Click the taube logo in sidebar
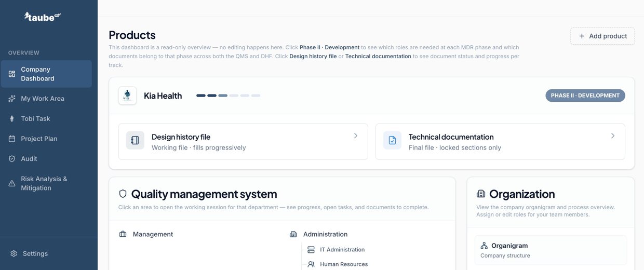 [x=43, y=17]
